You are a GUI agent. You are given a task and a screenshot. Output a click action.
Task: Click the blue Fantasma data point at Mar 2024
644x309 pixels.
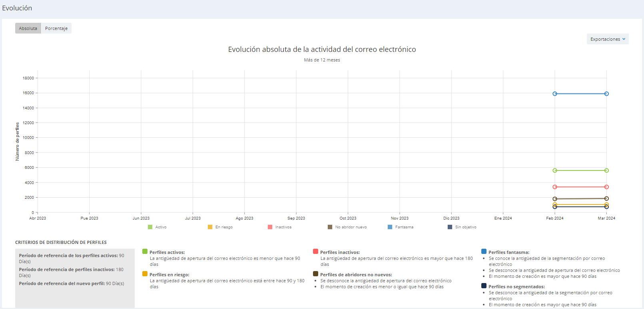(606, 94)
